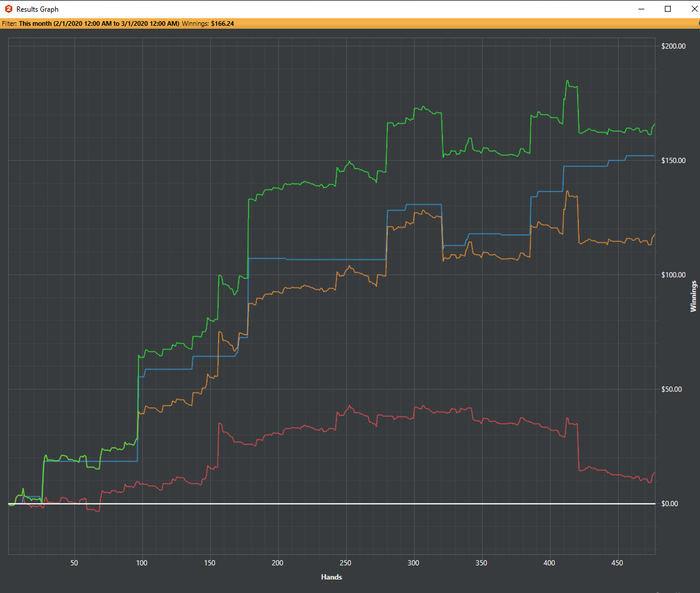Screen dimensions: 700x593
Task: Click the 150 hands axis tick label
Action: (x=210, y=563)
